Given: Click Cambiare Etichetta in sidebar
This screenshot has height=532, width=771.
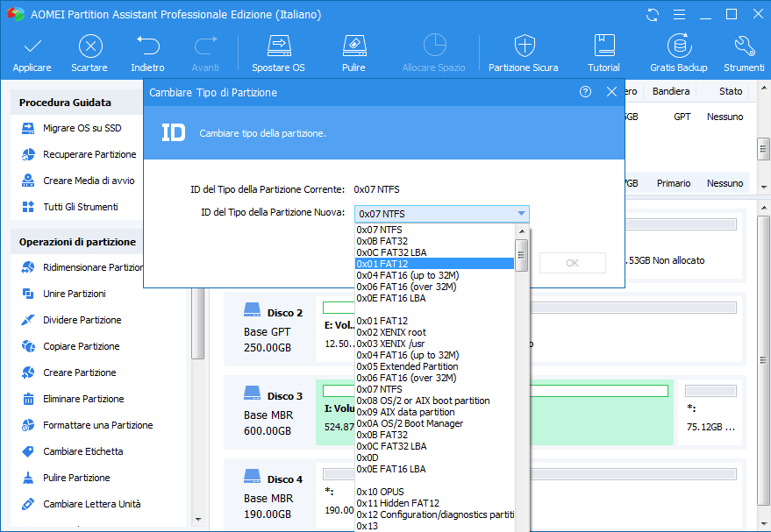Looking at the screenshot, I should [x=83, y=451].
